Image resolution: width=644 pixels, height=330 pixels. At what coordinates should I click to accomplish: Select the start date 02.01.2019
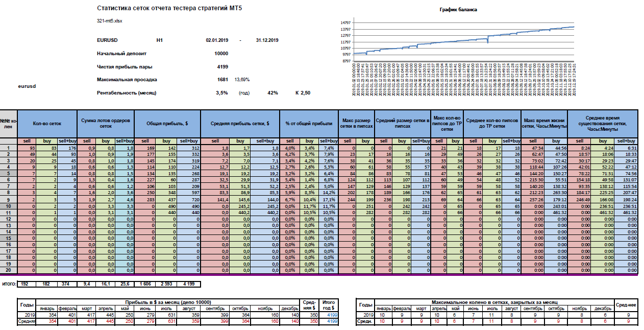click(x=217, y=40)
